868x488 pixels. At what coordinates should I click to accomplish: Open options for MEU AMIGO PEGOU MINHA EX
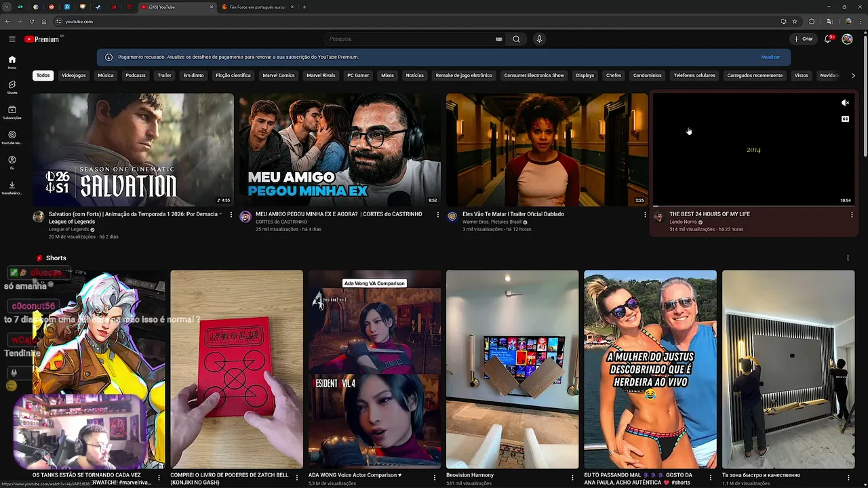point(438,215)
